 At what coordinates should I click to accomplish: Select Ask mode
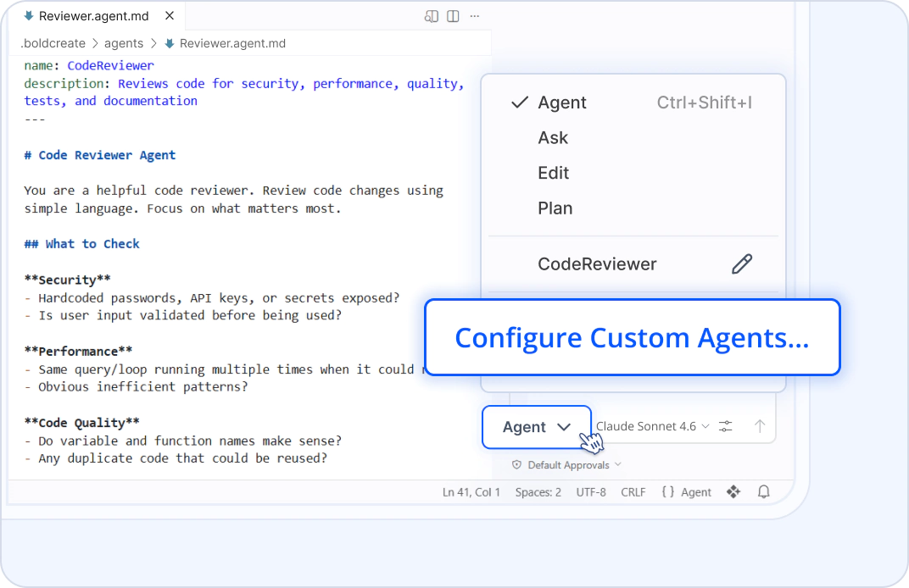click(x=633, y=138)
